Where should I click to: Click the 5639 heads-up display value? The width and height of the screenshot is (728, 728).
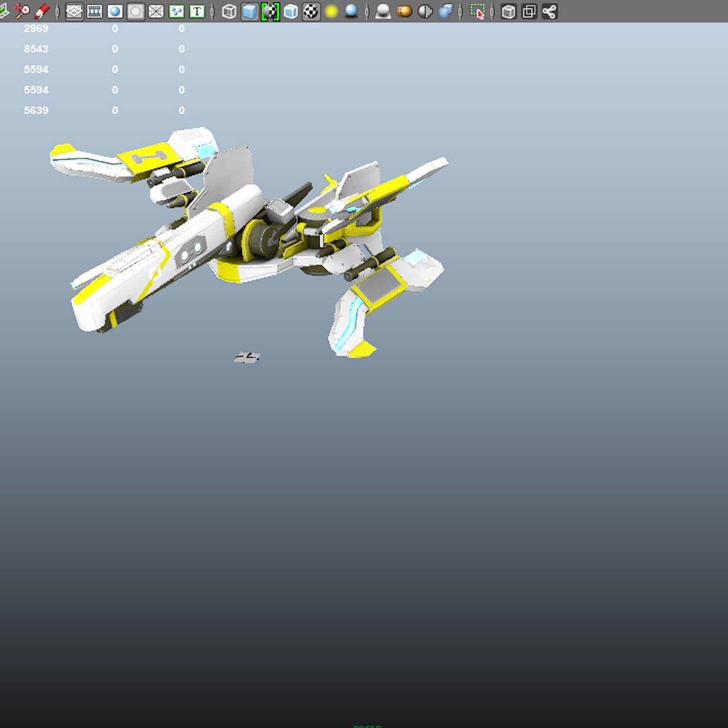click(x=36, y=110)
